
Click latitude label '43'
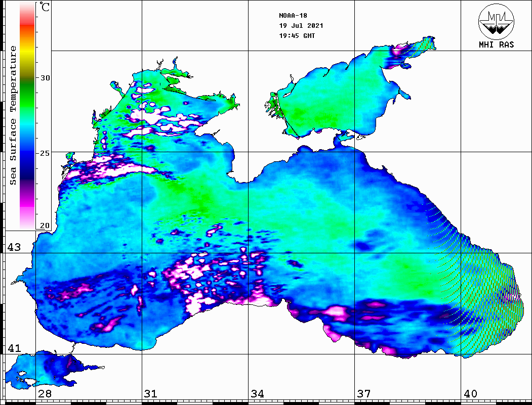[14, 247]
